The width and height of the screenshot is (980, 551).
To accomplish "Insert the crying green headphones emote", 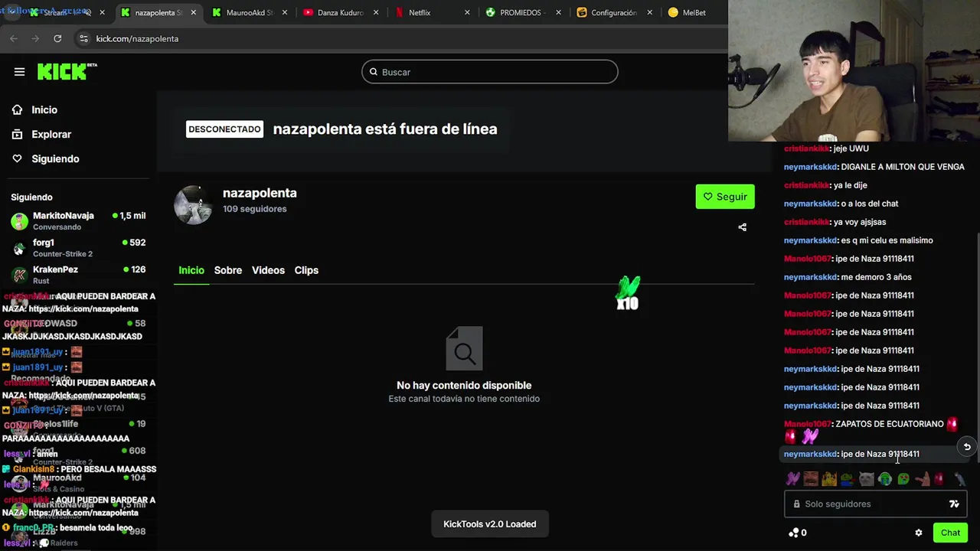I will pos(885,479).
